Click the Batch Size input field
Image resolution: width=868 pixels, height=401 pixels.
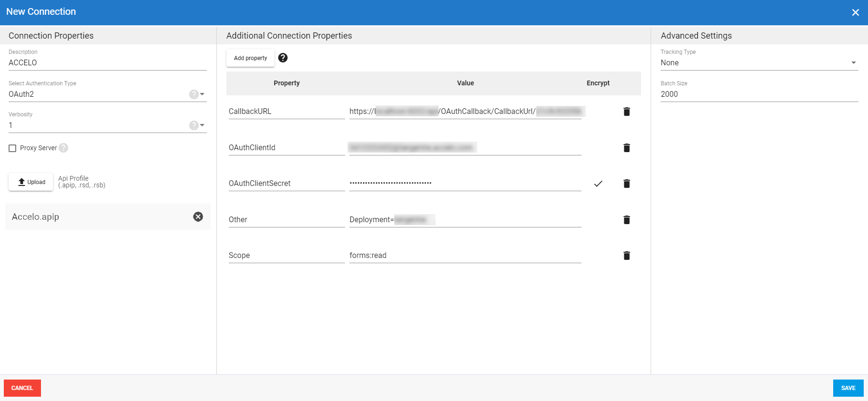coord(759,94)
